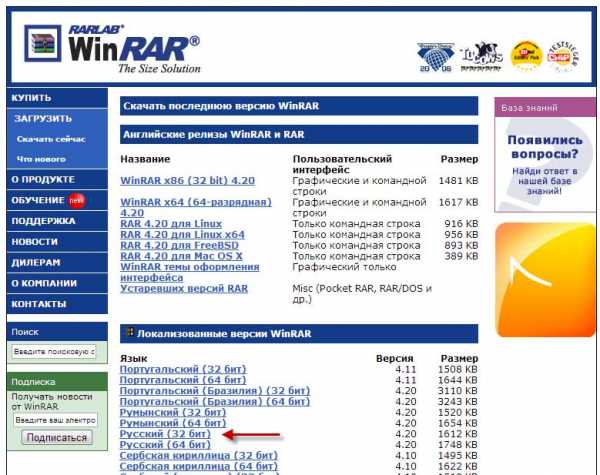
Task: Download Румынский (64 бит) version
Action: point(173,423)
